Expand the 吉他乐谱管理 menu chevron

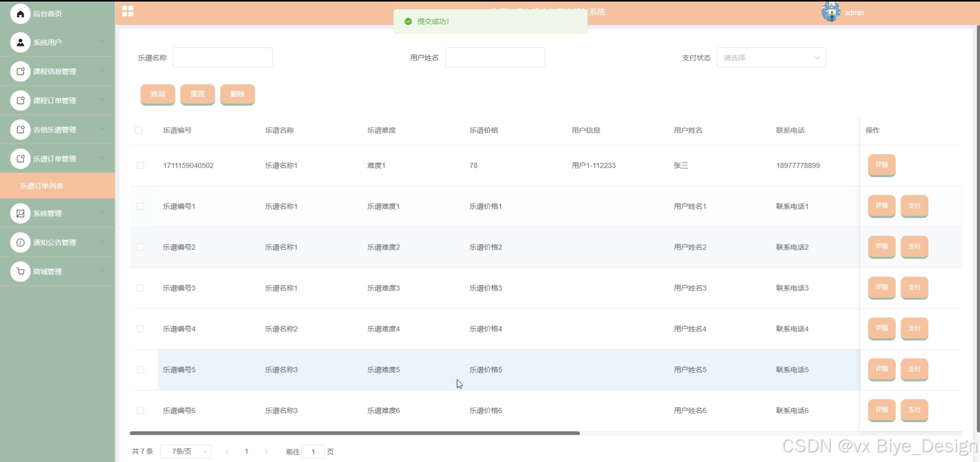pos(102,129)
